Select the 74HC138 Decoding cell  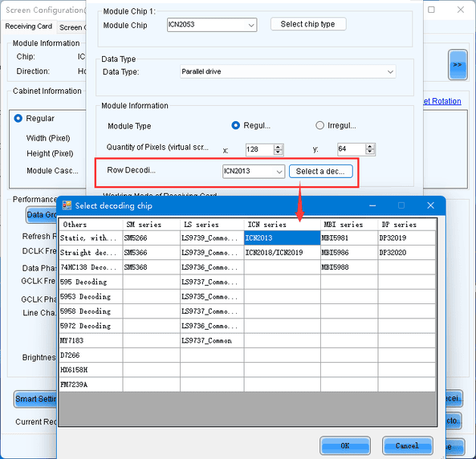91,267
